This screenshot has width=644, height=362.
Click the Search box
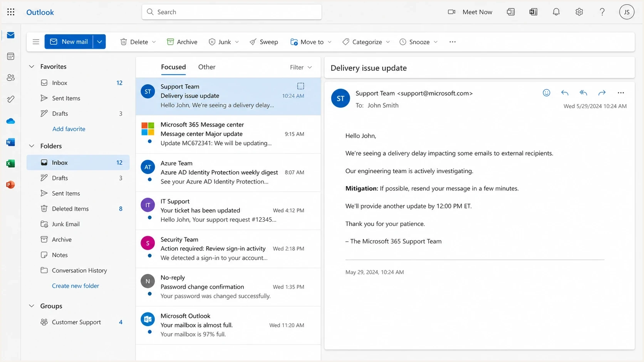(x=232, y=12)
